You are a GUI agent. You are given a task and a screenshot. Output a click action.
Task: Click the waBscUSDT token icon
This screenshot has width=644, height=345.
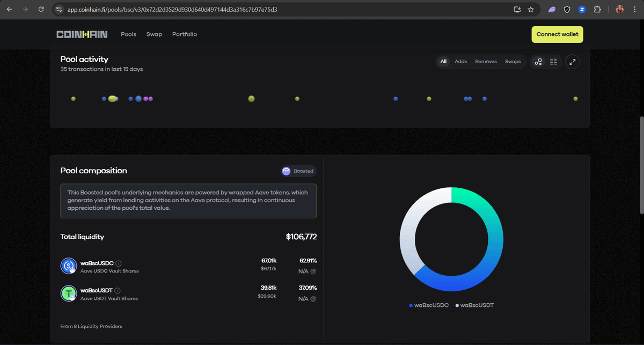(69, 293)
